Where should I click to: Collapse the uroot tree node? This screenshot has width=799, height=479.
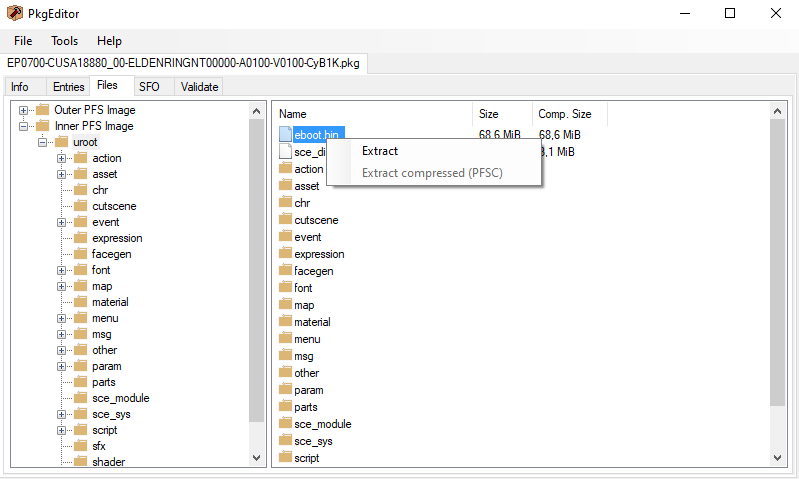(42, 142)
